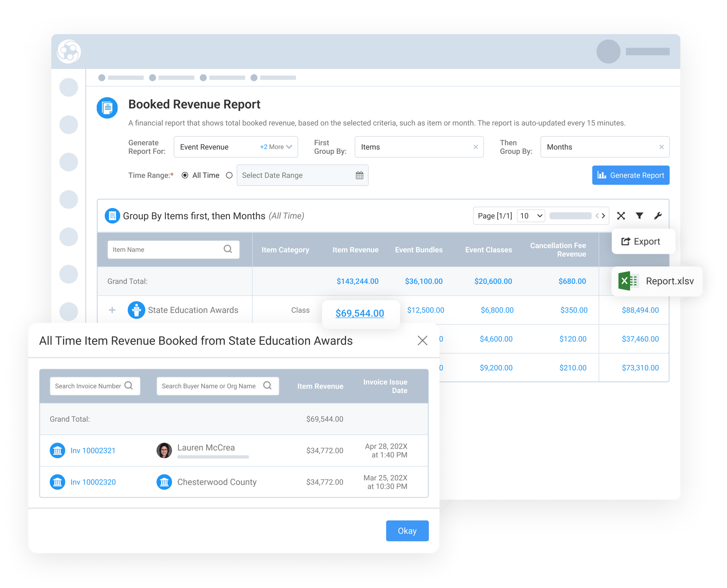Select the All Time radio button
The width and height of the screenshot is (727, 588).
tap(186, 175)
